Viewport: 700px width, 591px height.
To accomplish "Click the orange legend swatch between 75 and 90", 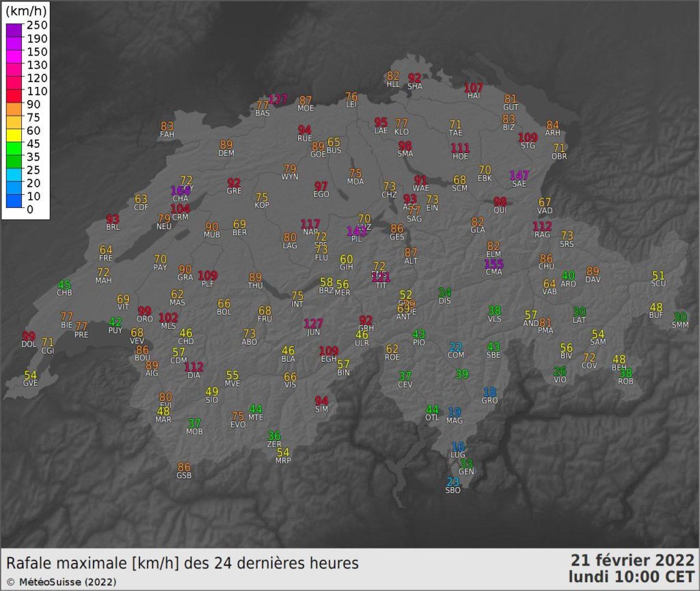I will [14, 111].
